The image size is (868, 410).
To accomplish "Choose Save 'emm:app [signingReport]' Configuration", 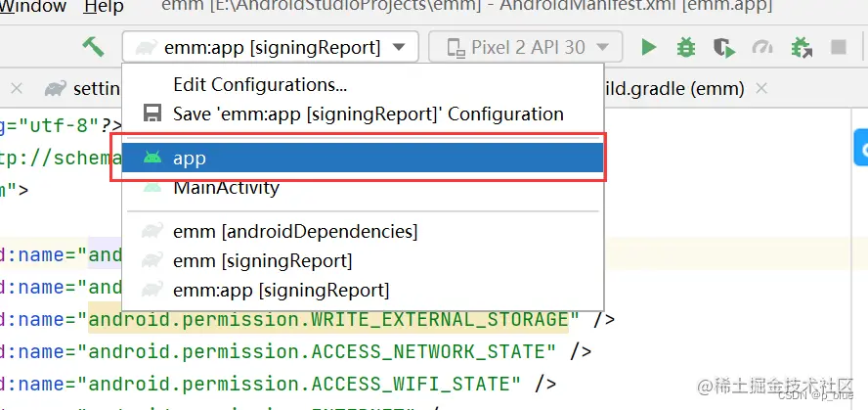I will pyautogui.click(x=363, y=114).
